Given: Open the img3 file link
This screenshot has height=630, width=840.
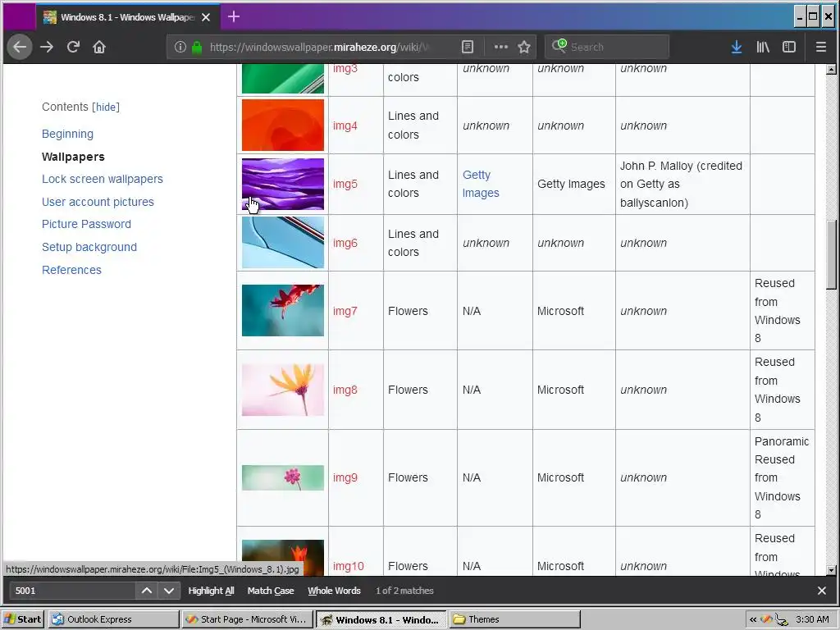Looking at the screenshot, I should pos(345,69).
